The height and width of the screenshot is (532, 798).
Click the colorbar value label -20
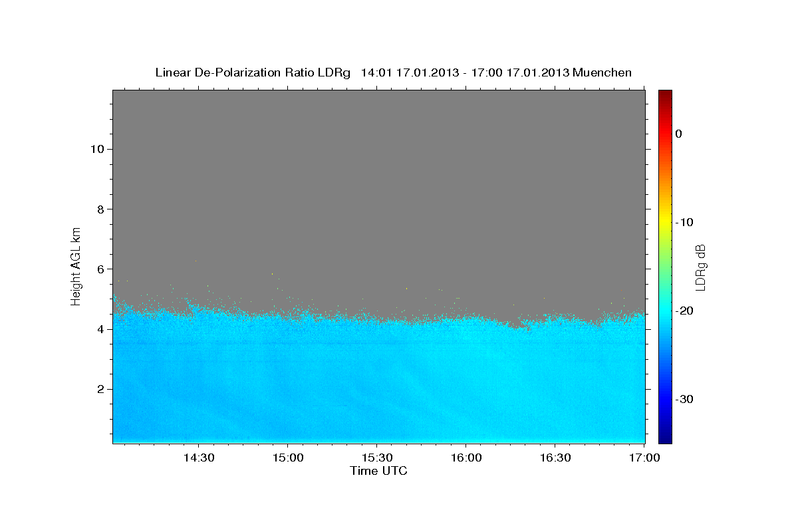pyautogui.click(x=684, y=311)
